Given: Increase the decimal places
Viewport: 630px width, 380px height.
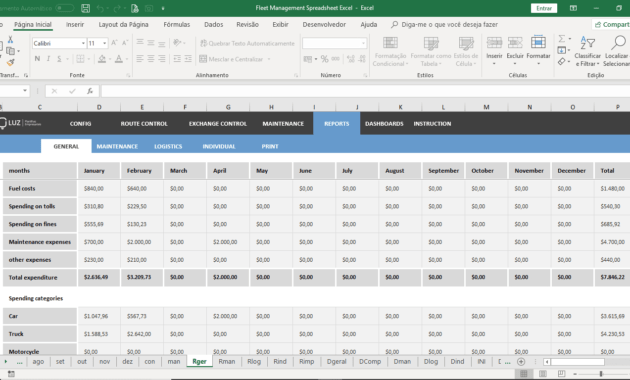Looking at the screenshot, I should coord(351,59).
